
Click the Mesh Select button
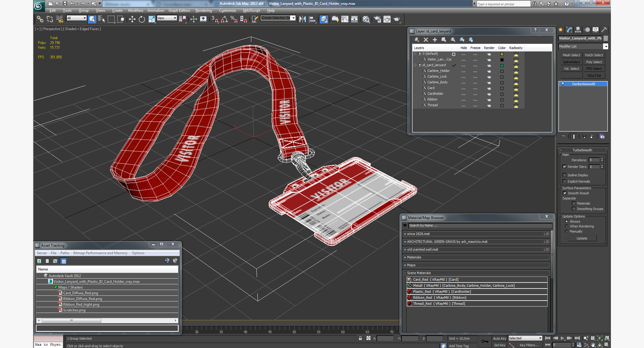571,55
